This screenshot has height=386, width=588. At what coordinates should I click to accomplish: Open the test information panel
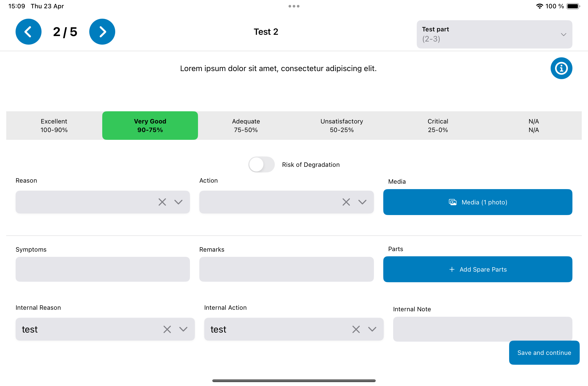[561, 68]
